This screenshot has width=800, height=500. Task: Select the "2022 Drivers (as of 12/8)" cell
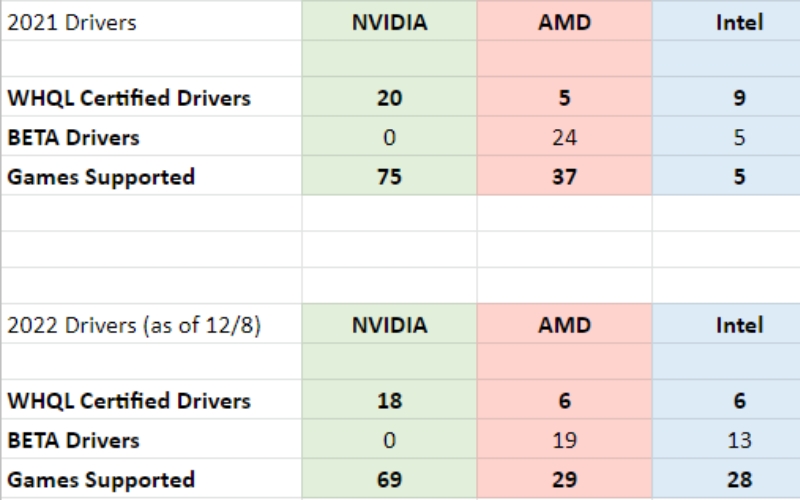(x=134, y=325)
